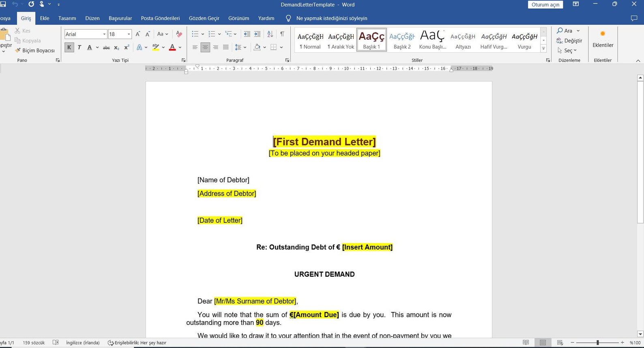Toggle italic formatting
This screenshot has height=348, width=644.
(79, 47)
